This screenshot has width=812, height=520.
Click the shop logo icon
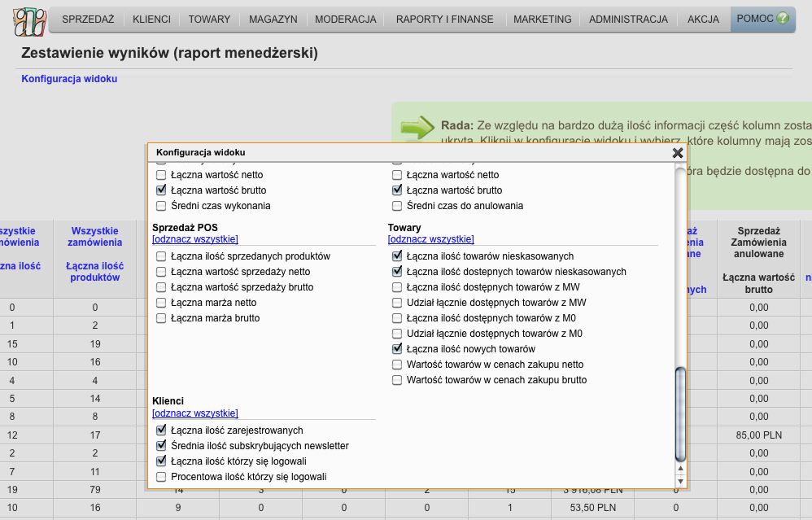pos(30,22)
